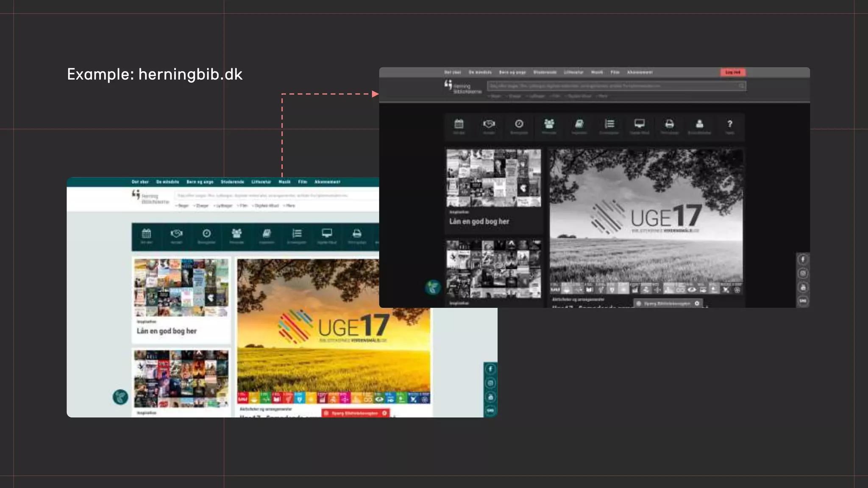This screenshot has height=488, width=868.
Task: Toggle E-bøger filter under light-mode search
Action: (x=202, y=206)
